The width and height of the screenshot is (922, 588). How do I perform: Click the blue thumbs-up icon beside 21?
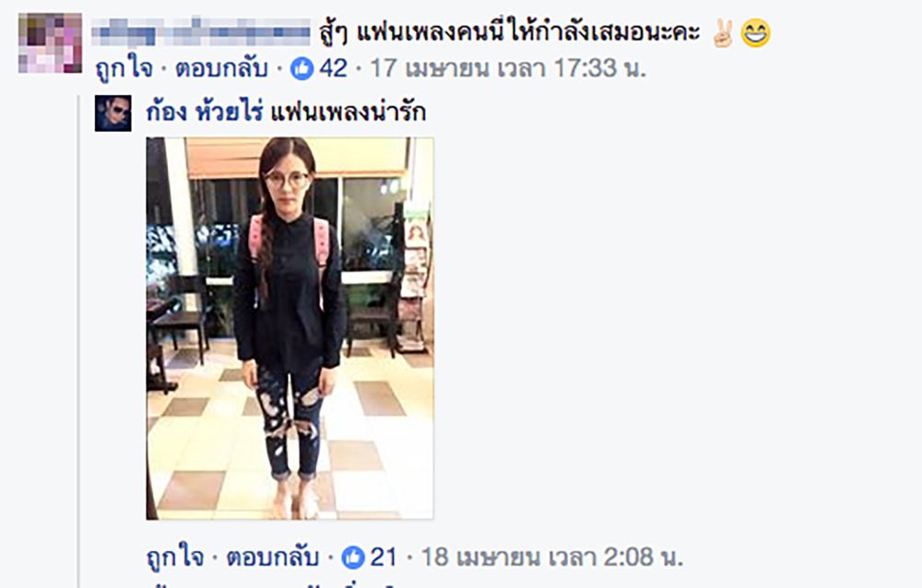(353, 558)
